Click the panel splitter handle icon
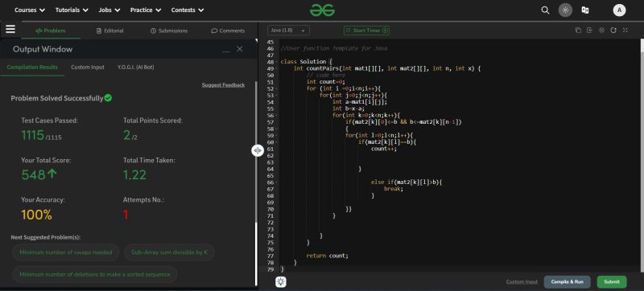This screenshot has width=644, height=291. [258, 150]
